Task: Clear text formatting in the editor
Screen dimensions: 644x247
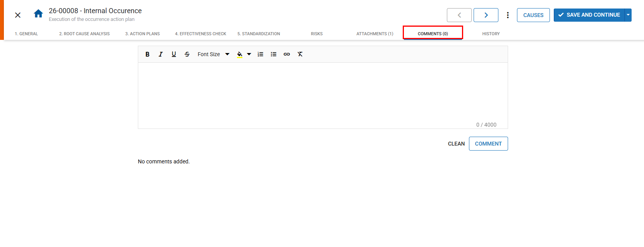Action: pos(300,55)
